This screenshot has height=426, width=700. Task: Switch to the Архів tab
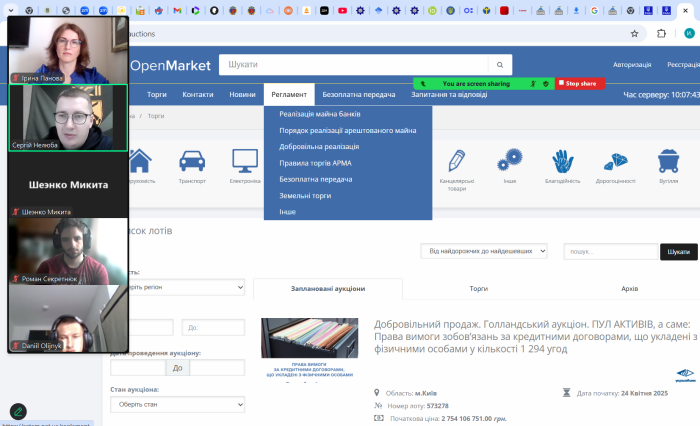[629, 288]
